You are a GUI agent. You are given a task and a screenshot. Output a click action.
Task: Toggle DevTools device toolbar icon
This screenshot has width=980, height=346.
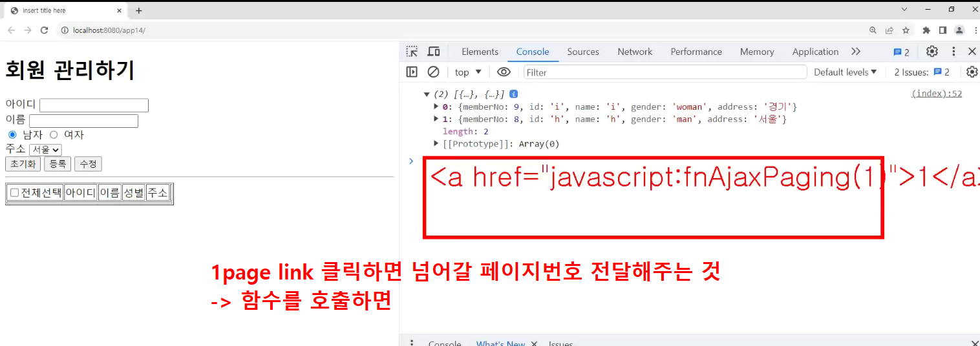coord(434,52)
